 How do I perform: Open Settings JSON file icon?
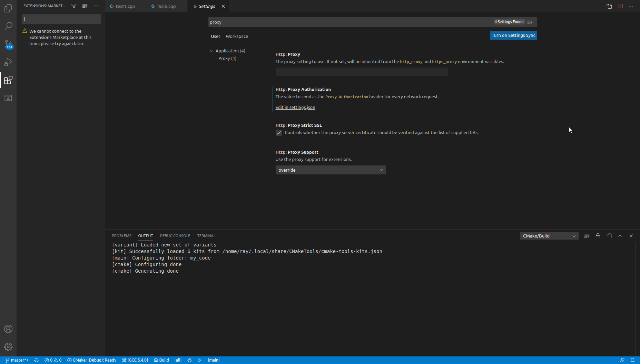609,6
